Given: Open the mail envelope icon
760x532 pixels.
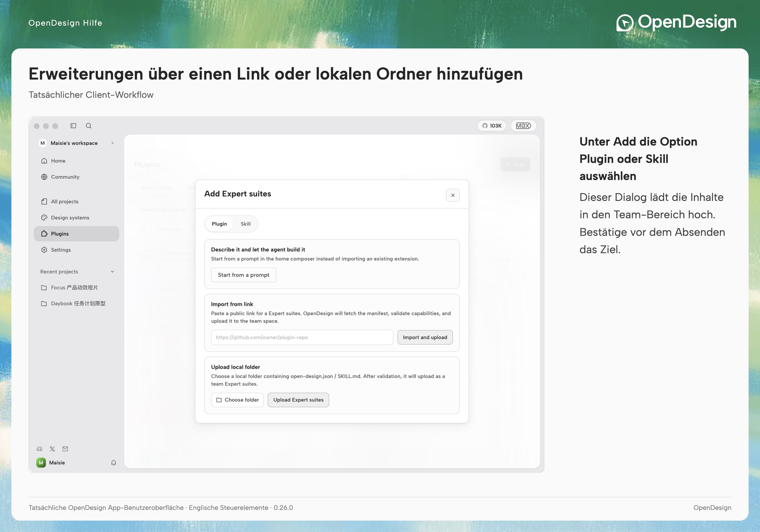Looking at the screenshot, I should tap(65, 449).
